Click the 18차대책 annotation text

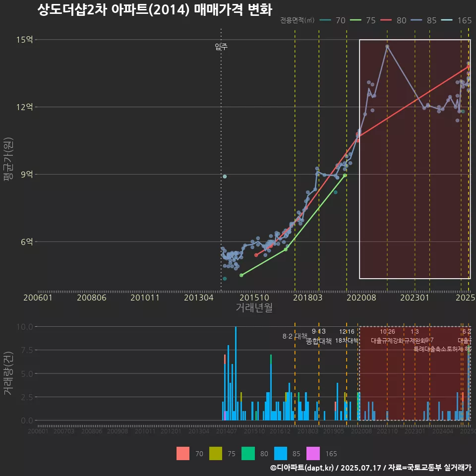(347, 341)
